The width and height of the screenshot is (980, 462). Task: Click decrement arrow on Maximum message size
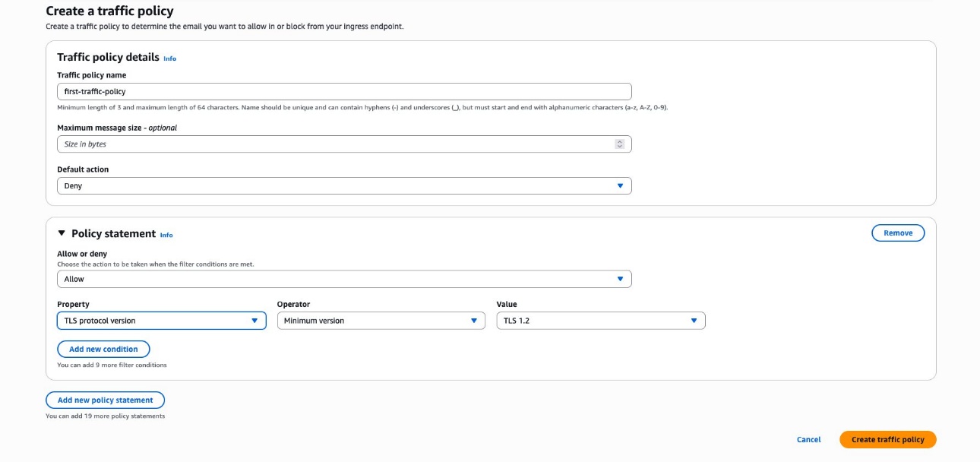pos(619,147)
